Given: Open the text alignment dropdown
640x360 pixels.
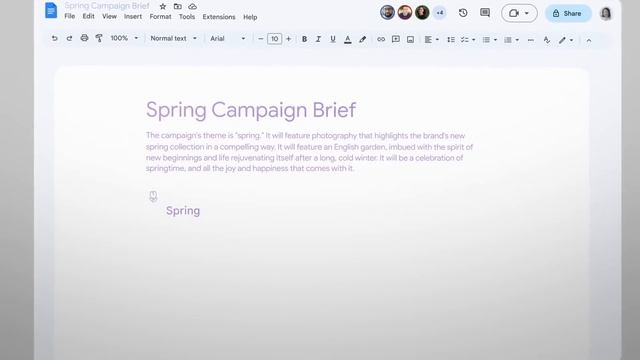Looking at the screenshot, I should click(431, 40).
